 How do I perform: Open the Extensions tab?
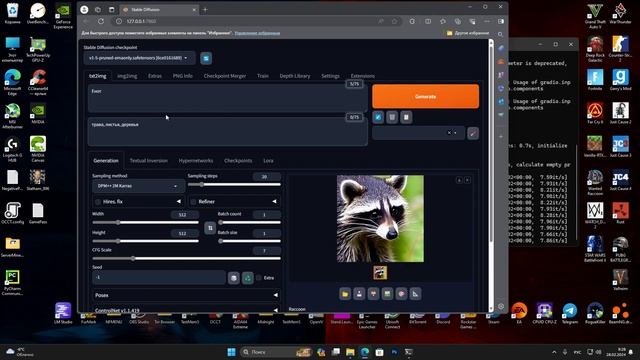pos(362,76)
